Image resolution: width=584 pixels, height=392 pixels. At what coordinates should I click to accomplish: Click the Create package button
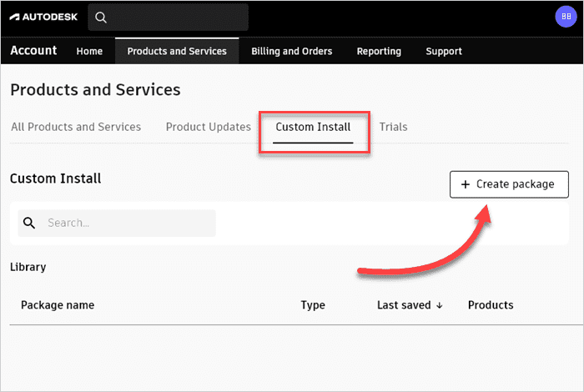pyautogui.click(x=509, y=184)
